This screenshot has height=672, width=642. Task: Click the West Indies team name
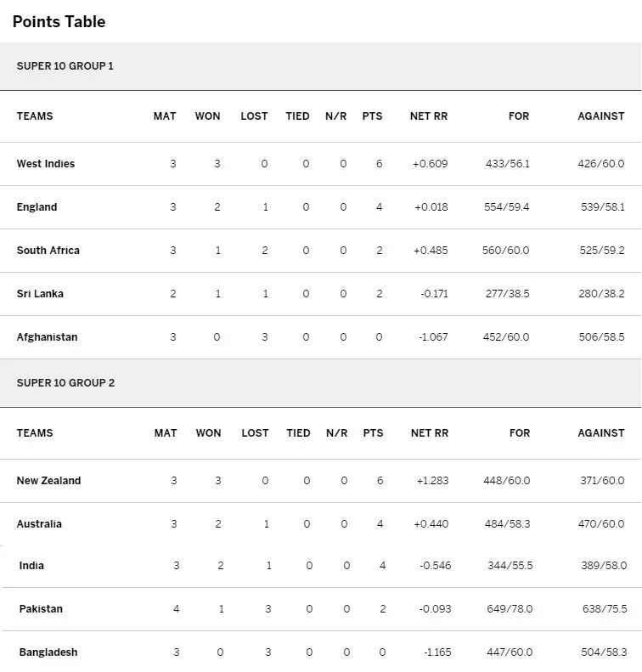45,164
